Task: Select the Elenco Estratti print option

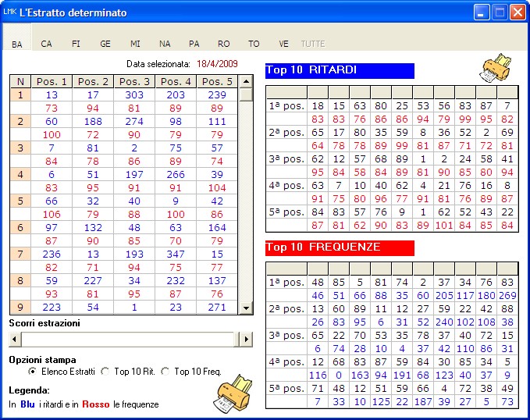Action: pyautogui.click(x=33, y=372)
